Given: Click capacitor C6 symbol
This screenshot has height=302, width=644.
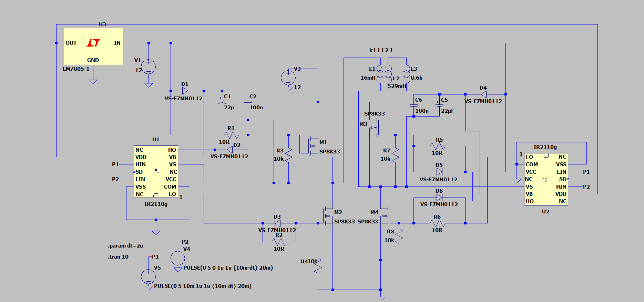Looking at the screenshot, I should coord(413,105).
